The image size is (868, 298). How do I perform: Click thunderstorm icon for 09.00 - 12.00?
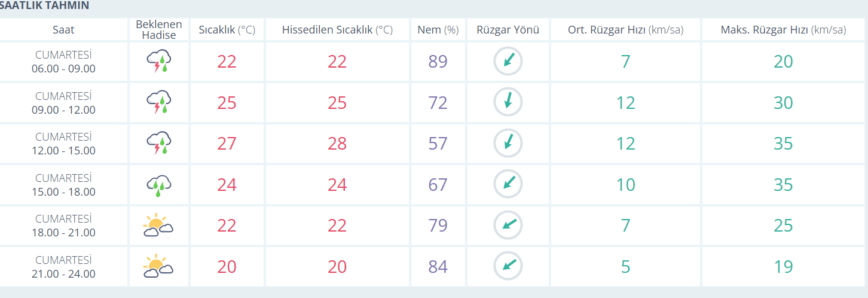tap(159, 102)
